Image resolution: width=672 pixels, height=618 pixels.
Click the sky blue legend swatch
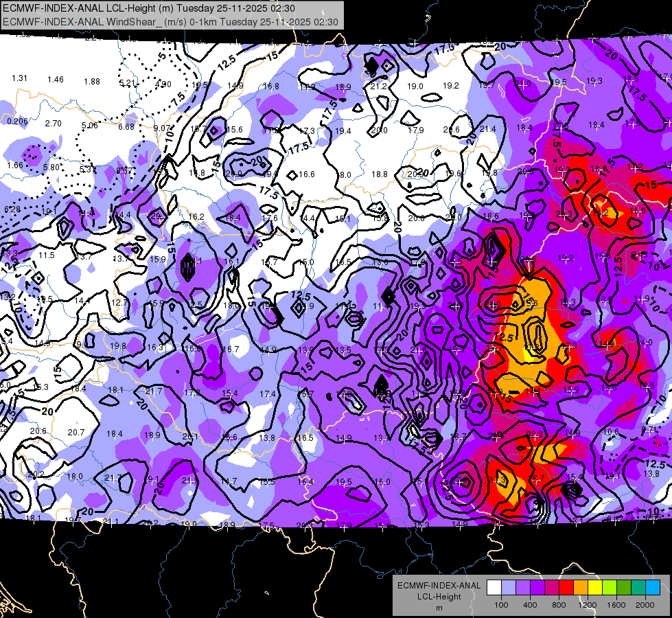coord(653,587)
